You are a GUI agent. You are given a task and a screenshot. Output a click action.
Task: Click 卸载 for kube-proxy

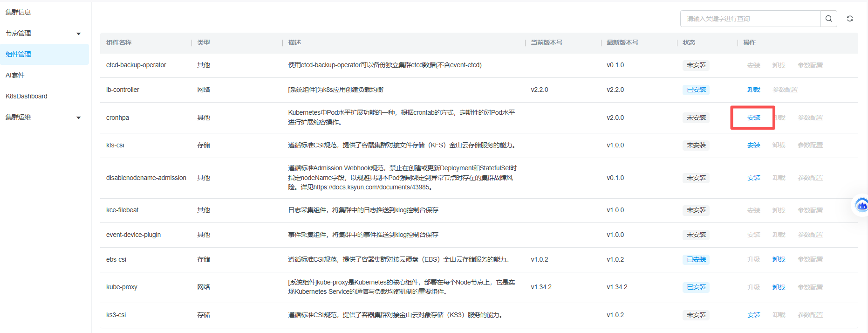779,287
